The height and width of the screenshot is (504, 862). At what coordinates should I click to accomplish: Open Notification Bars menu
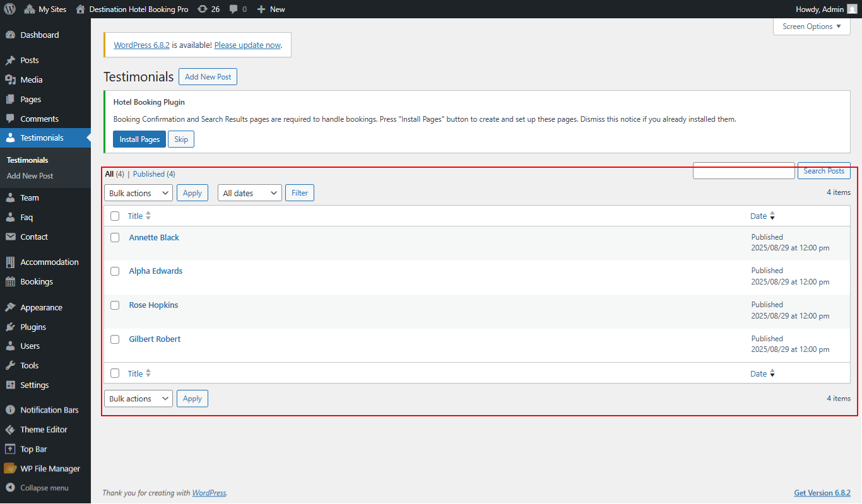(45, 409)
